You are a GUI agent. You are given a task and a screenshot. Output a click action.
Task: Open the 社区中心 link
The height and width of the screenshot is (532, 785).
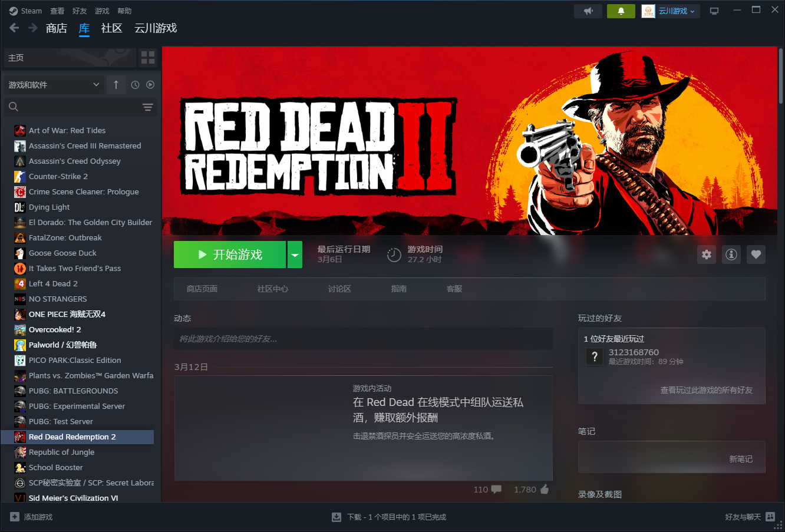(x=273, y=289)
